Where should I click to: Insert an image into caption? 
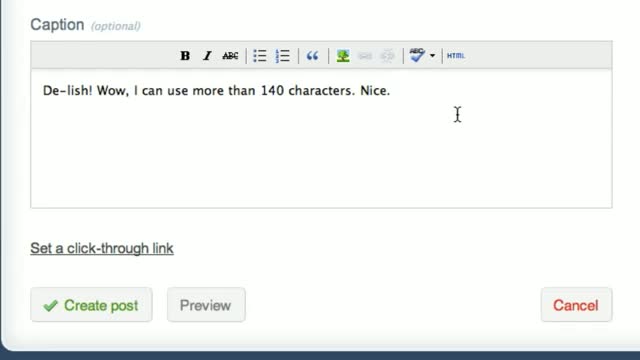pos(343,56)
